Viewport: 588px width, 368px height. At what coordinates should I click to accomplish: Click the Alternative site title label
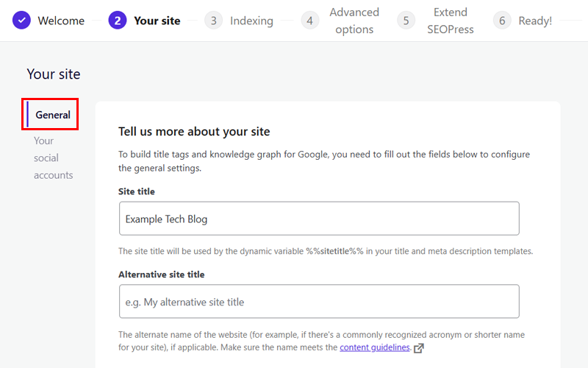162,275
